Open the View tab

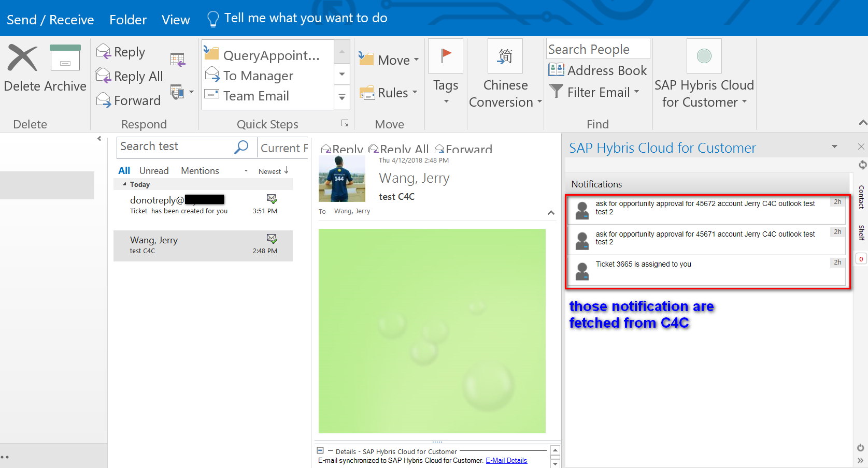coord(176,20)
